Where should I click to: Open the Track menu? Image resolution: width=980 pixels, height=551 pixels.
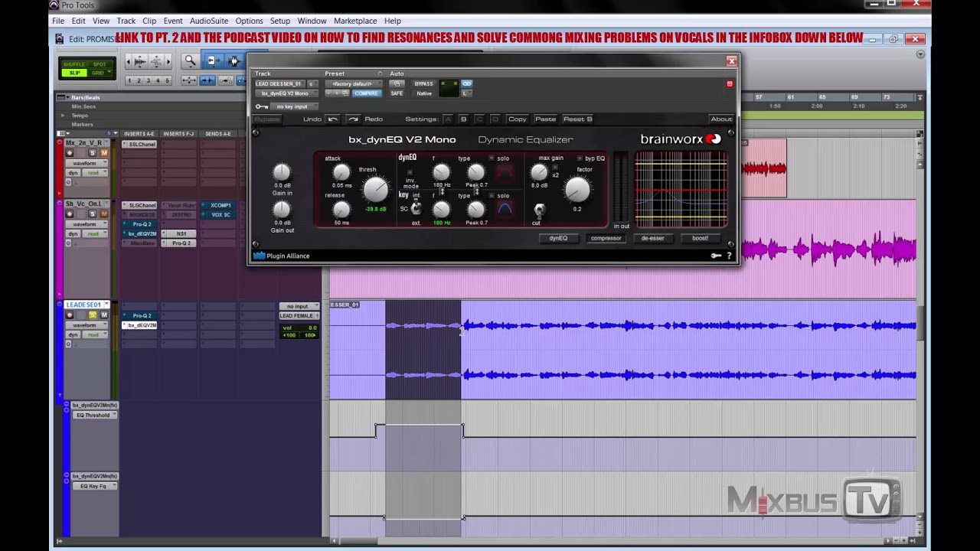coord(126,21)
